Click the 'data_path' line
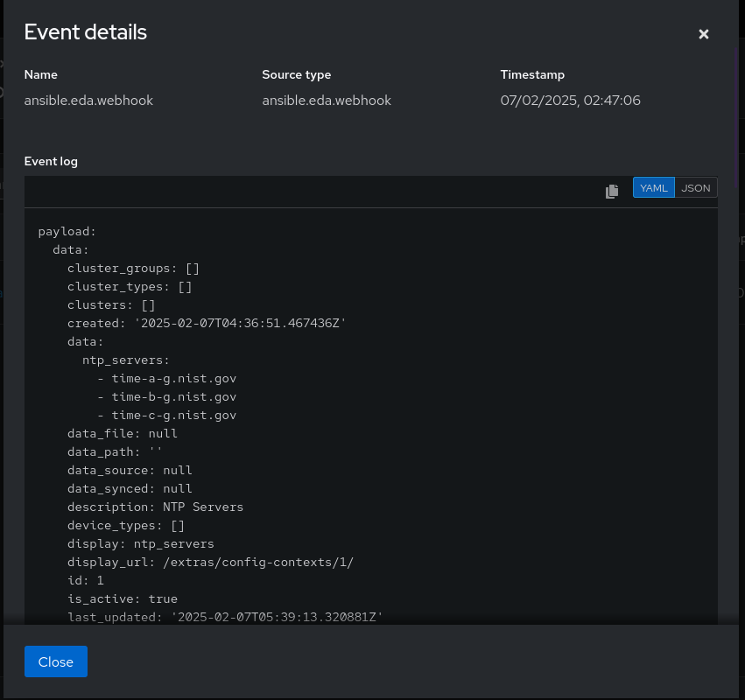The width and height of the screenshot is (745, 700). [x=115, y=452]
